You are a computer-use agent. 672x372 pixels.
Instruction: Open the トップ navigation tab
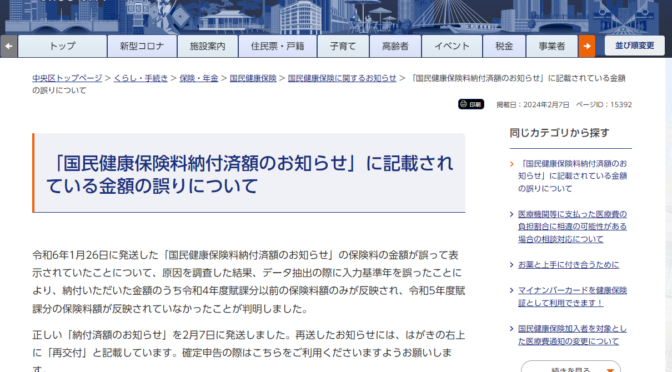click(63, 46)
